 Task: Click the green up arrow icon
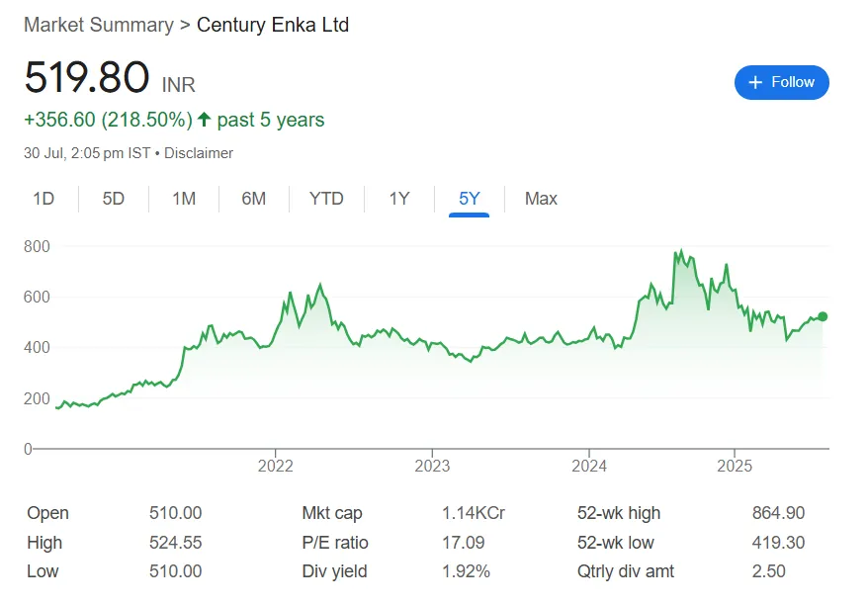[x=205, y=119]
